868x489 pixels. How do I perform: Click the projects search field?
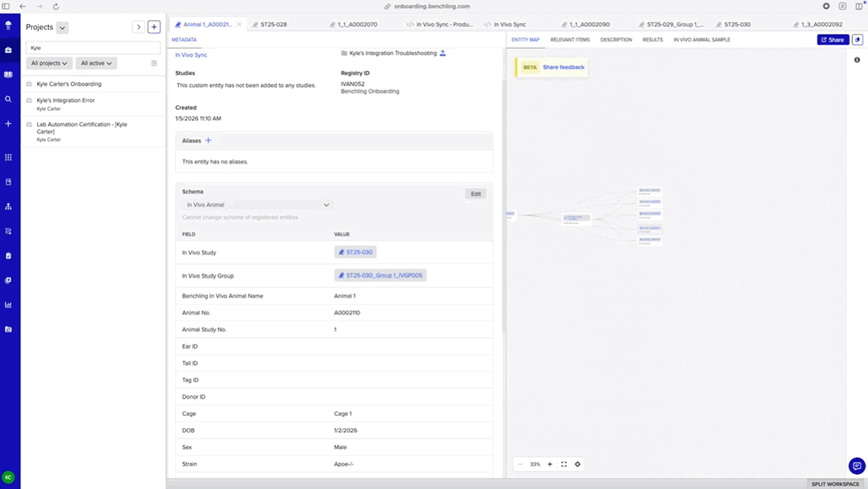pyautogui.click(x=93, y=47)
